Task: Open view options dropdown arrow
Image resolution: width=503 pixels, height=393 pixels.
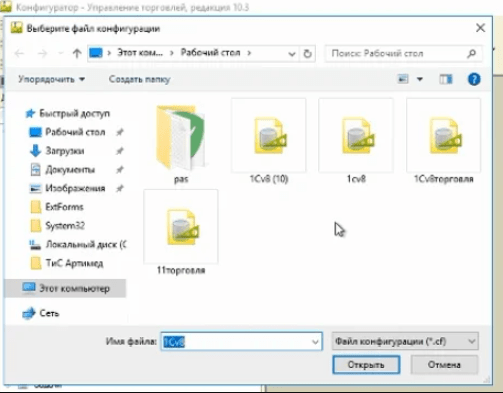Action: click(420, 79)
